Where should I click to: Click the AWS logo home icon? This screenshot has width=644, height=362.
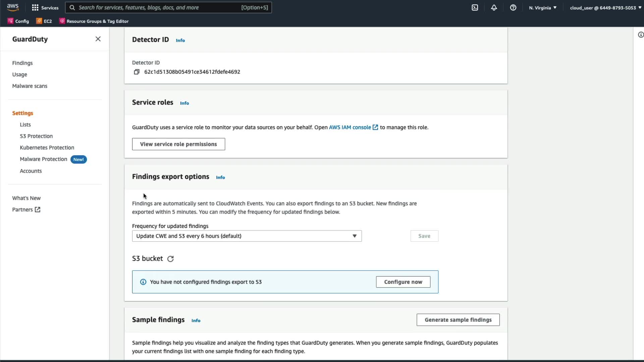coord(13,7)
